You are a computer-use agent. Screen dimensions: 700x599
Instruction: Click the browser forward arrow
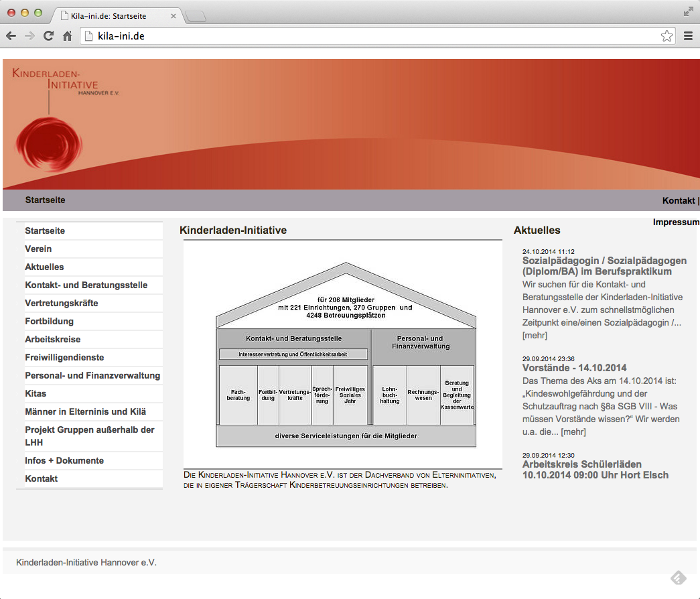(x=29, y=36)
